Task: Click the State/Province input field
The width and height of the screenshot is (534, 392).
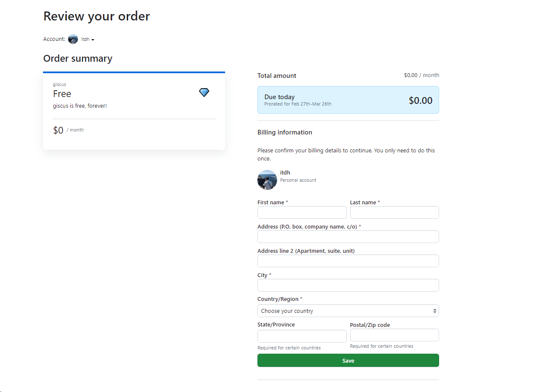Action: tap(302, 336)
